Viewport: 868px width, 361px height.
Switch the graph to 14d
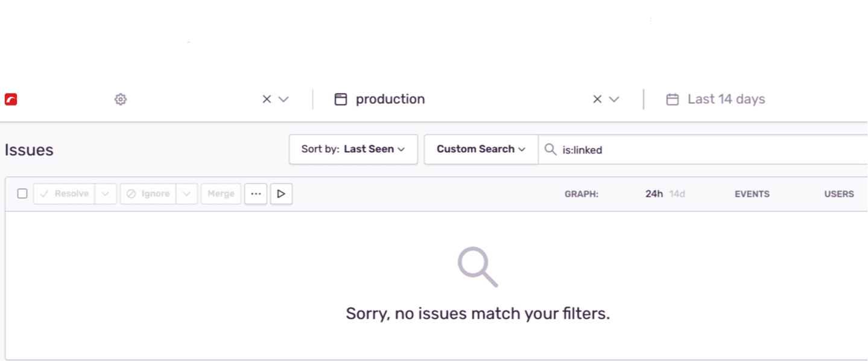pos(677,194)
